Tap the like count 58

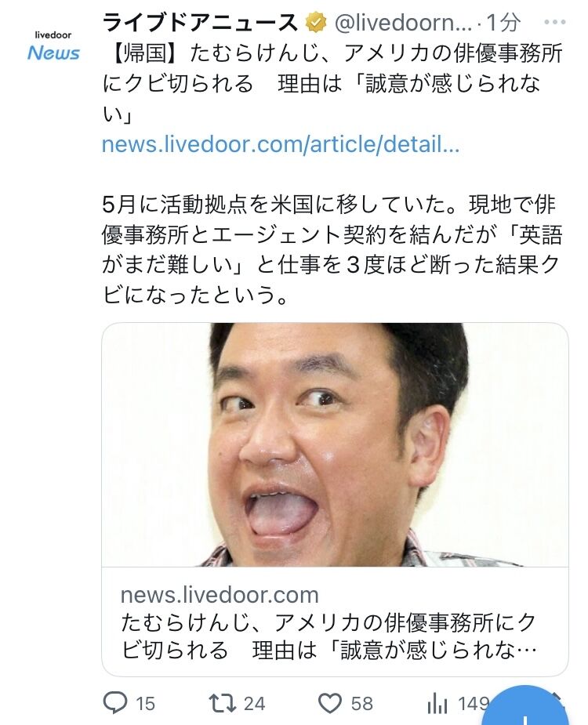[361, 704]
